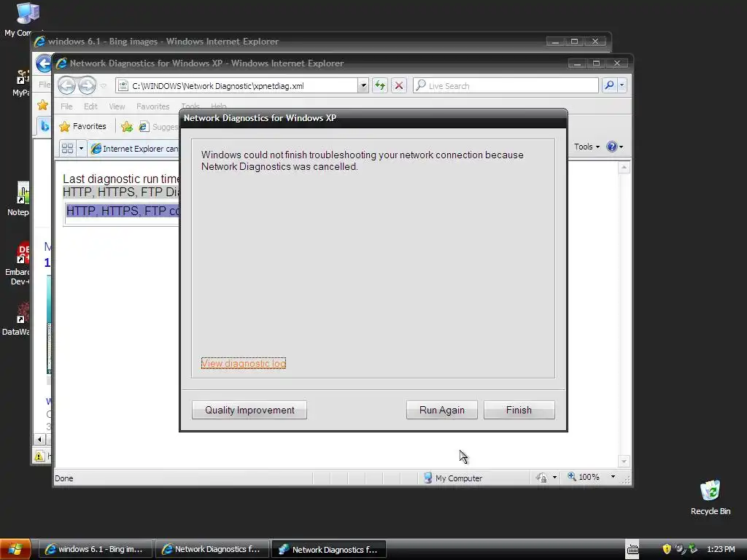Click the protected mode lock icon in status bar
The image size is (747, 560).
click(x=541, y=478)
